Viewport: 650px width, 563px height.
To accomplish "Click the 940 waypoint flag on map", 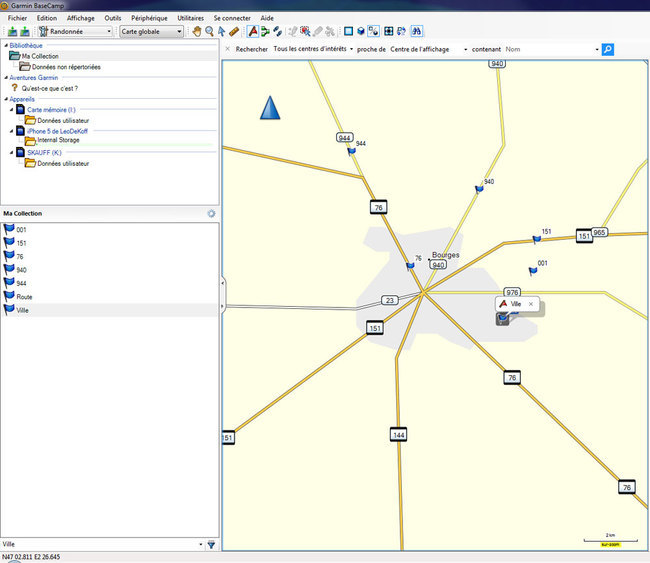I will point(479,189).
